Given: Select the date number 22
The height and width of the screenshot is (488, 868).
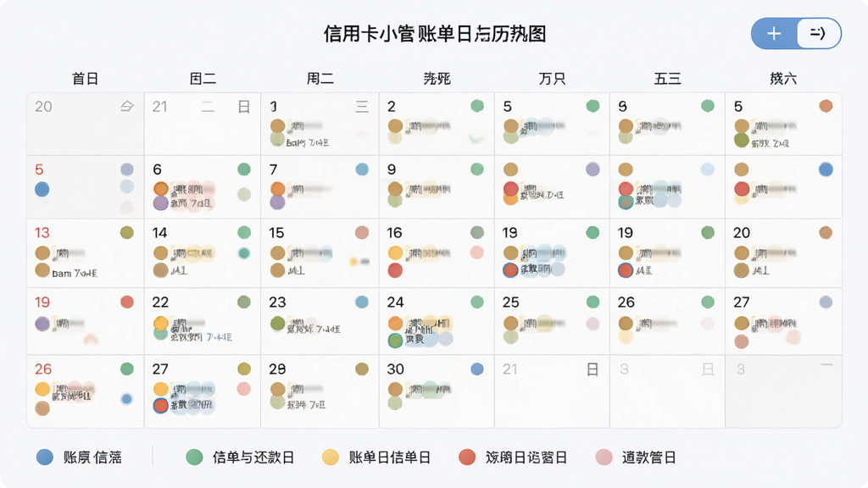Looking at the screenshot, I should coord(160,302).
